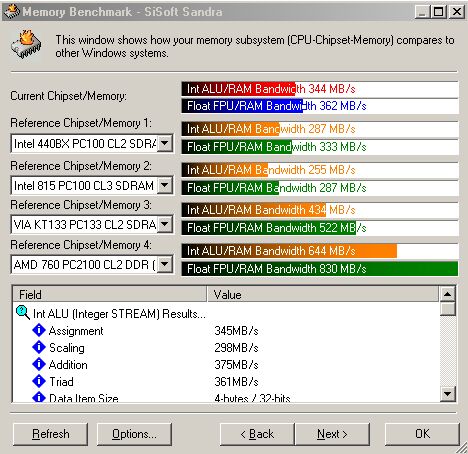Click the results list scroll down arrow
Viewport: 468px width, 454px height.
[447, 394]
